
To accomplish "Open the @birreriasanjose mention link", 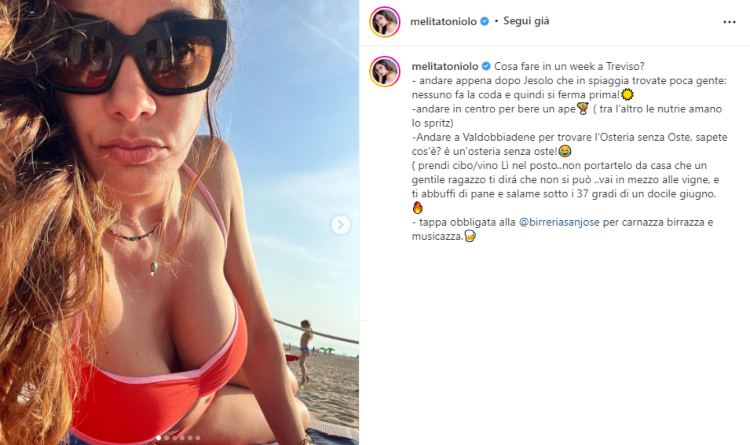I will pos(559,222).
